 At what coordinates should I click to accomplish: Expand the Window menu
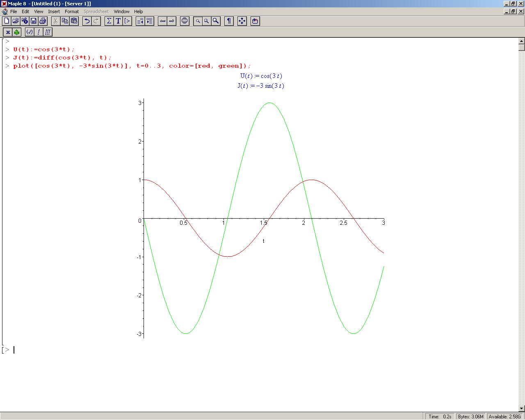(121, 11)
